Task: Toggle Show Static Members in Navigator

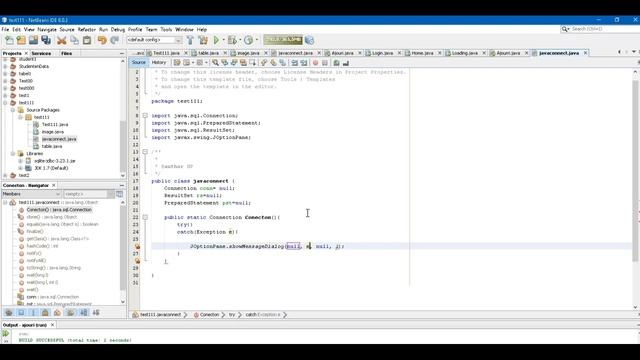Action: pyautogui.click(x=33, y=313)
